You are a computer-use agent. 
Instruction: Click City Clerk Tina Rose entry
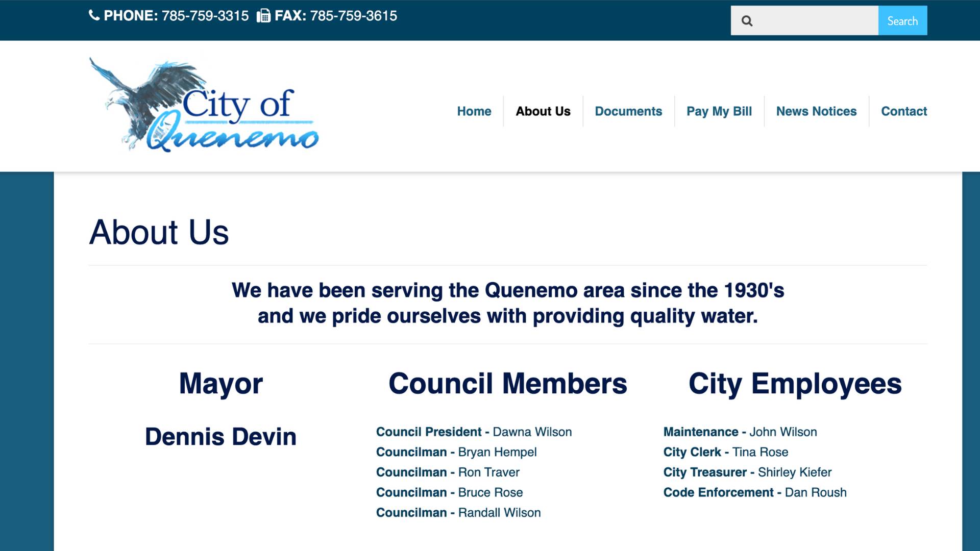(725, 452)
